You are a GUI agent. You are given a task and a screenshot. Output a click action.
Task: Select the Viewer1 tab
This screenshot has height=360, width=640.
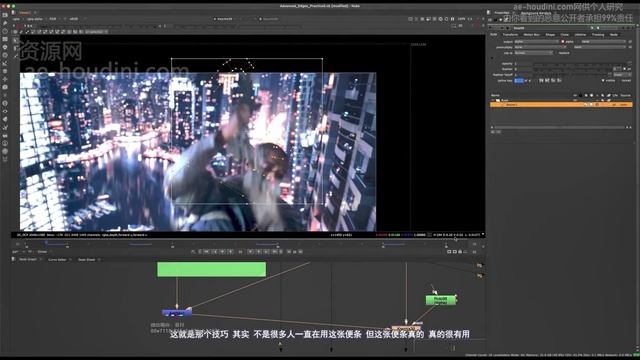point(25,13)
